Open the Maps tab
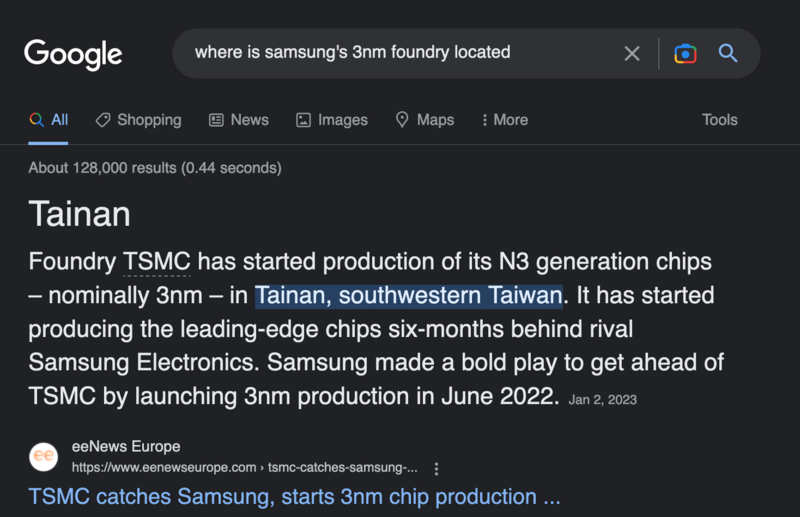Viewport: 800px width, 517px height. pos(425,120)
